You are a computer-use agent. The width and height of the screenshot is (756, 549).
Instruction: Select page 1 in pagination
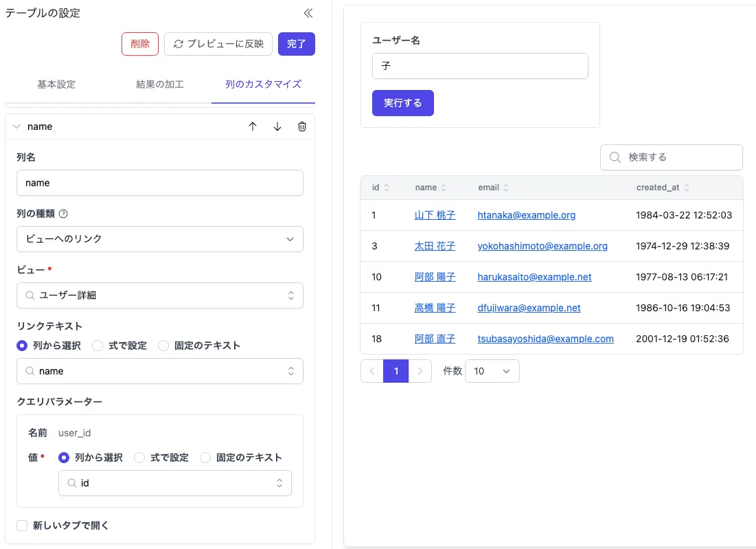(396, 371)
